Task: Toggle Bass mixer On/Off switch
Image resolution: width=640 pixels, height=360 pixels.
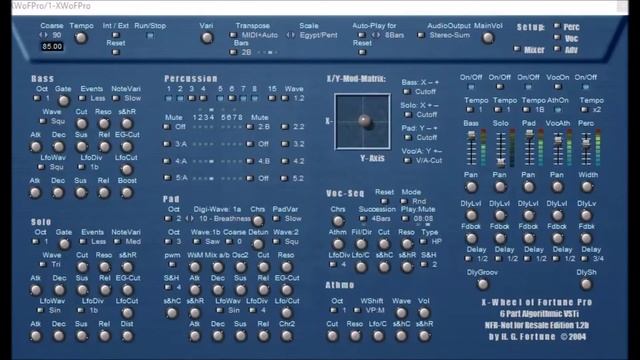Action: coord(471,87)
